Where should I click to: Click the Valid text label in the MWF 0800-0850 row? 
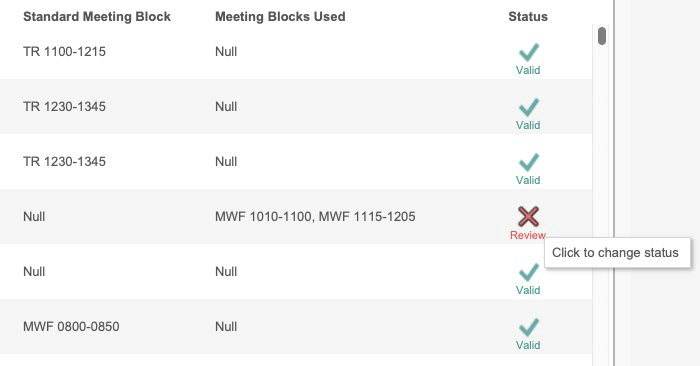528,345
